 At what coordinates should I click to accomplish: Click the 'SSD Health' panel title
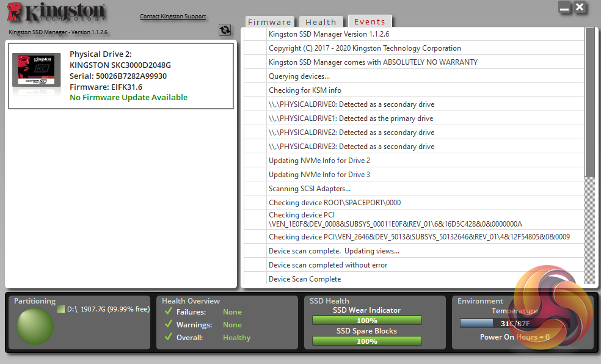(x=329, y=301)
